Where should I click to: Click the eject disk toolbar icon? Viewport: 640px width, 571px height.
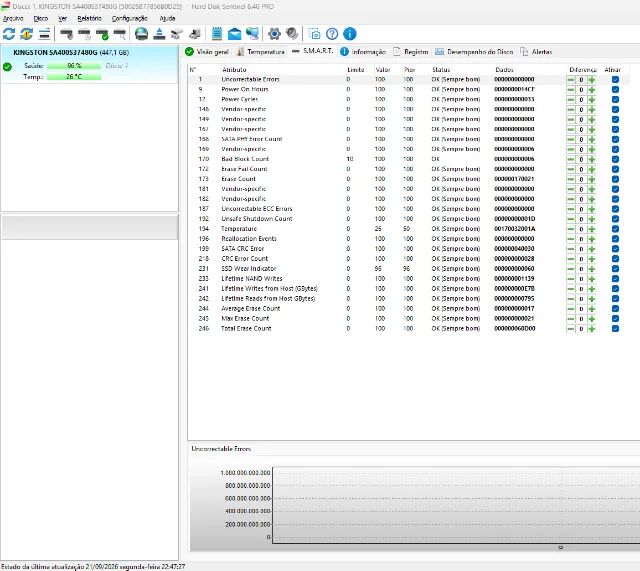[159, 34]
